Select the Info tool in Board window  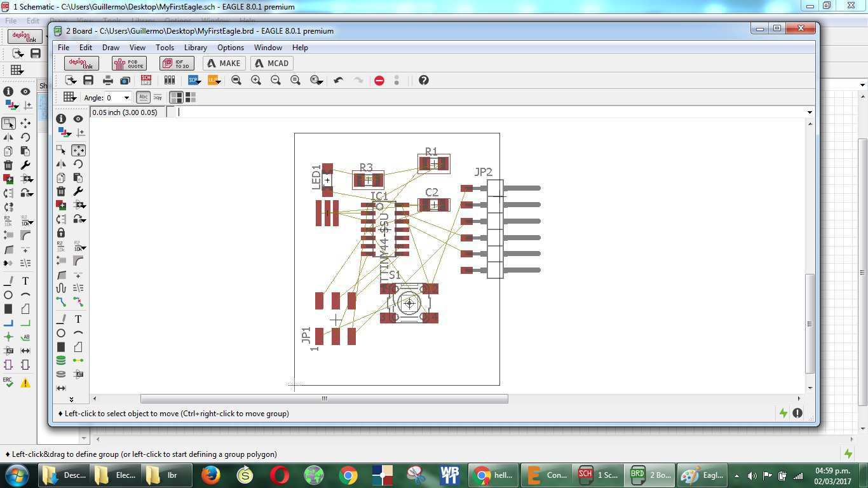click(x=61, y=118)
